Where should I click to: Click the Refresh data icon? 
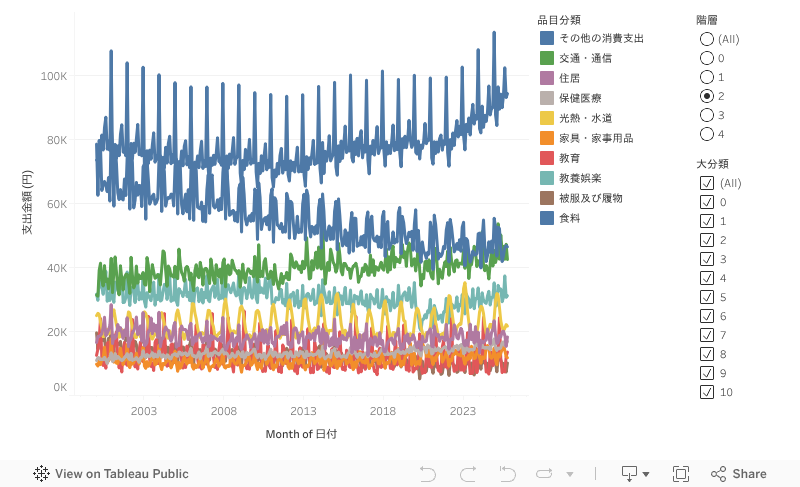(x=544, y=474)
